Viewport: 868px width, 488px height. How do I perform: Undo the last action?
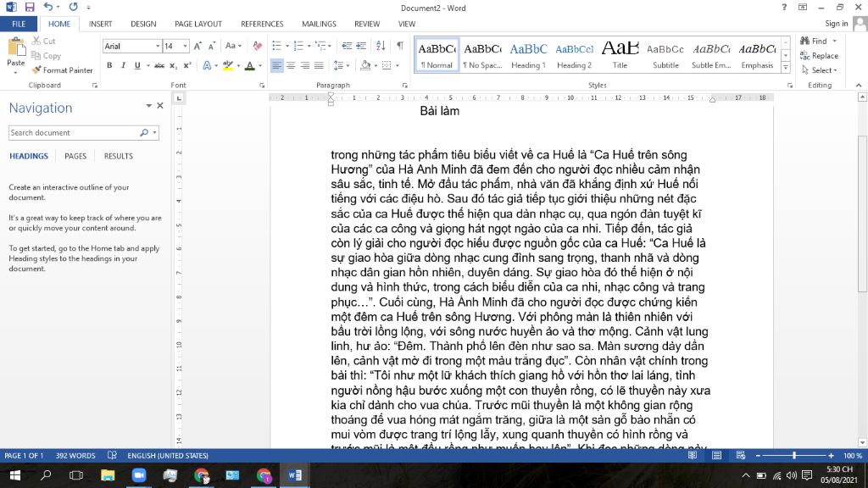click(x=48, y=7)
